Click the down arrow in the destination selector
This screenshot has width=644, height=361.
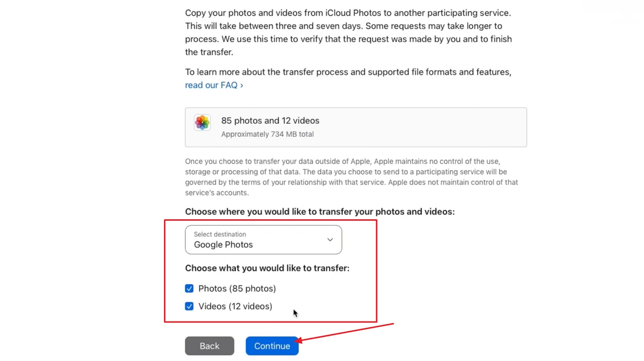coord(330,239)
